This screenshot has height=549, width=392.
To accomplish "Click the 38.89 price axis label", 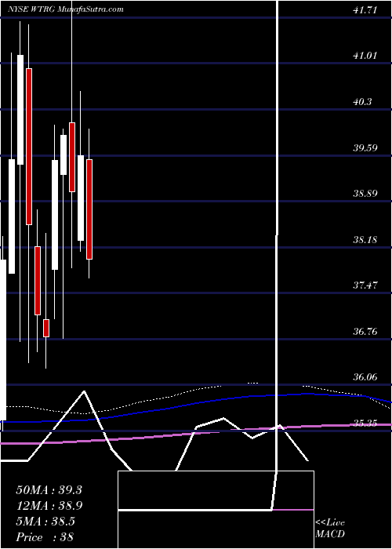I will [365, 193].
